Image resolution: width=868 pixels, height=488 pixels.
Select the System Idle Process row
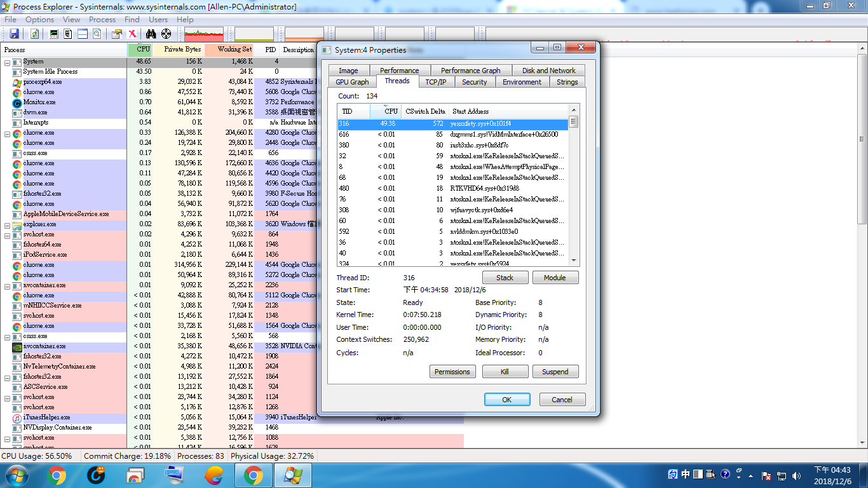click(232, 72)
